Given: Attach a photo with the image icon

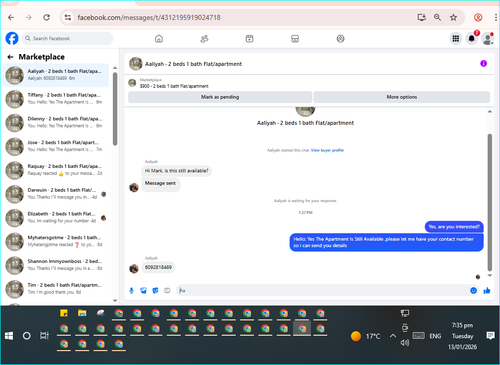Looking at the screenshot, I should [143, 291].
